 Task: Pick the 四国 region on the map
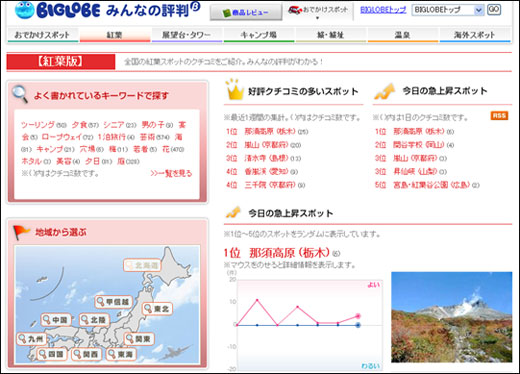(51, 354)
